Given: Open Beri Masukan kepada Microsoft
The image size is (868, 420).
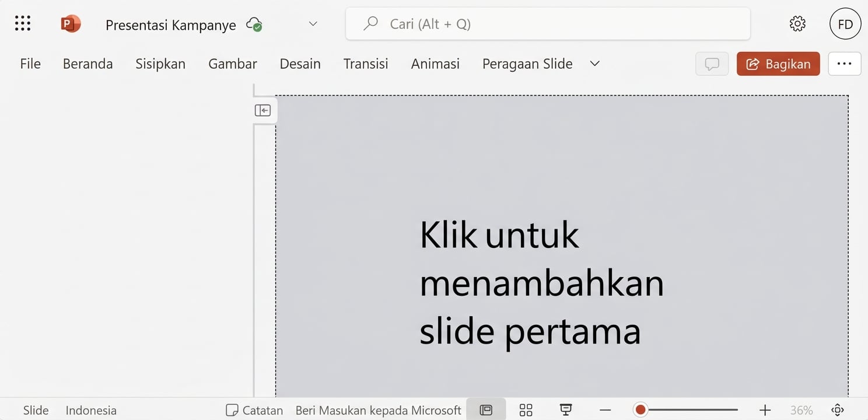Looking at the screenshot, I should (378, 410).
